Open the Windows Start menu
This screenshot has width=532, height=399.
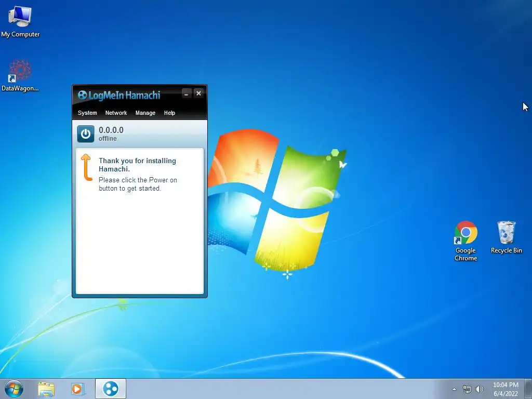[14, 389]
